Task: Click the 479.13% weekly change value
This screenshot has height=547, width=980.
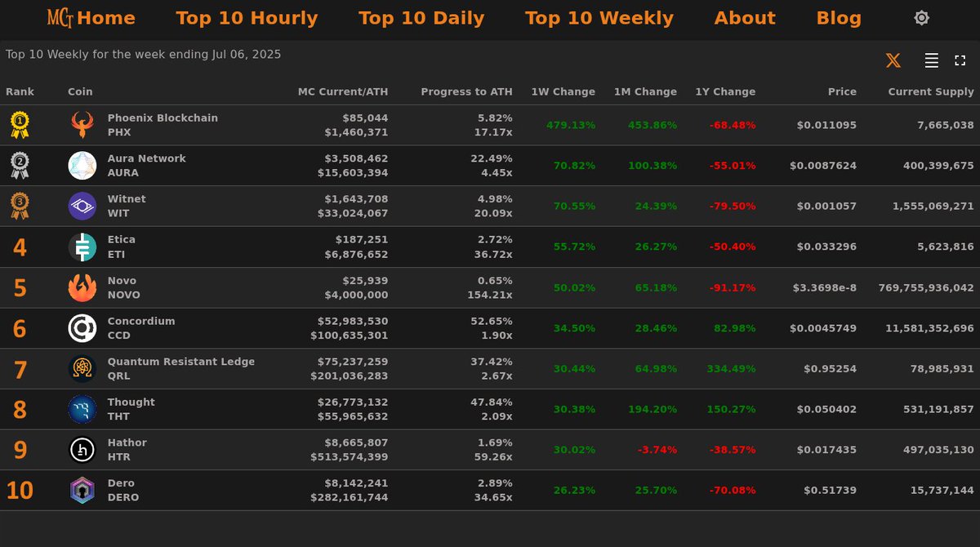Action: coord(571,125)
